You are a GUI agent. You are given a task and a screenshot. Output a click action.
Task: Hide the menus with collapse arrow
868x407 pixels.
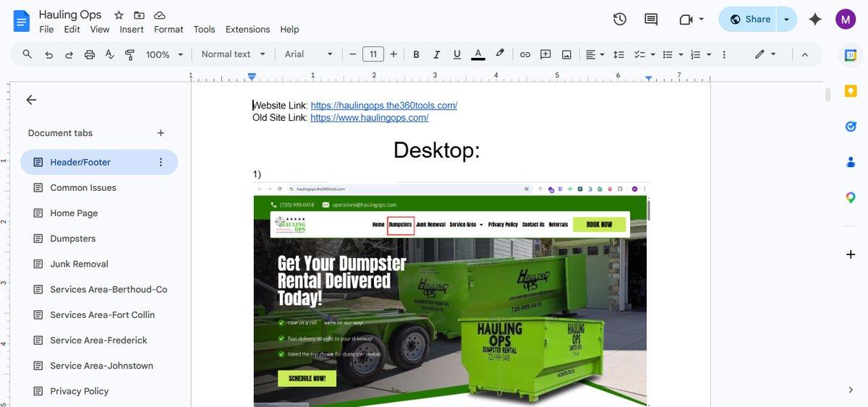click(805, 54)
